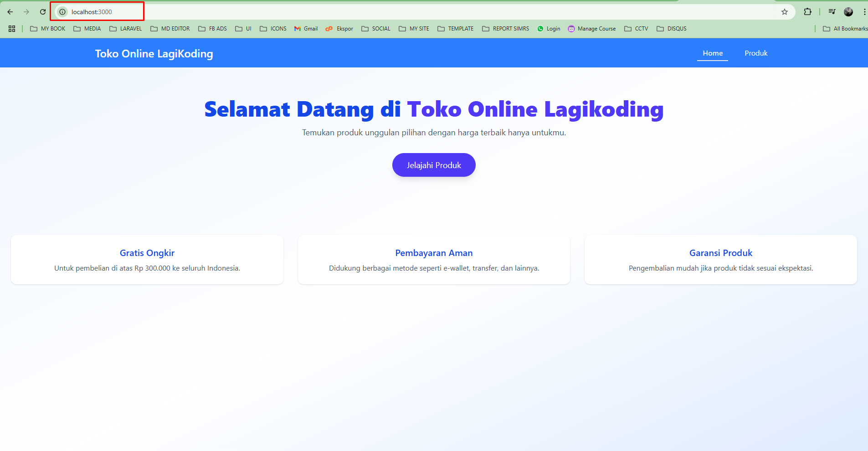
Task: Open the Ekspor bookmark
Action: tap(339, 28)
